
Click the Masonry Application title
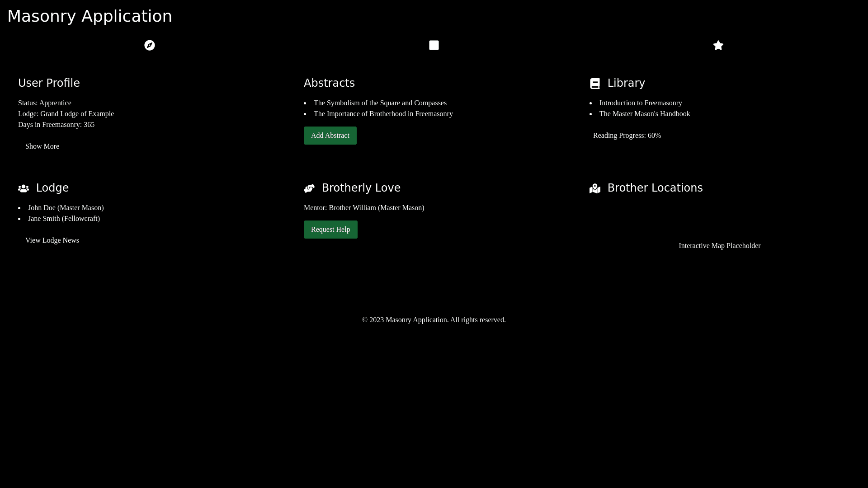[x=90, y=16]
